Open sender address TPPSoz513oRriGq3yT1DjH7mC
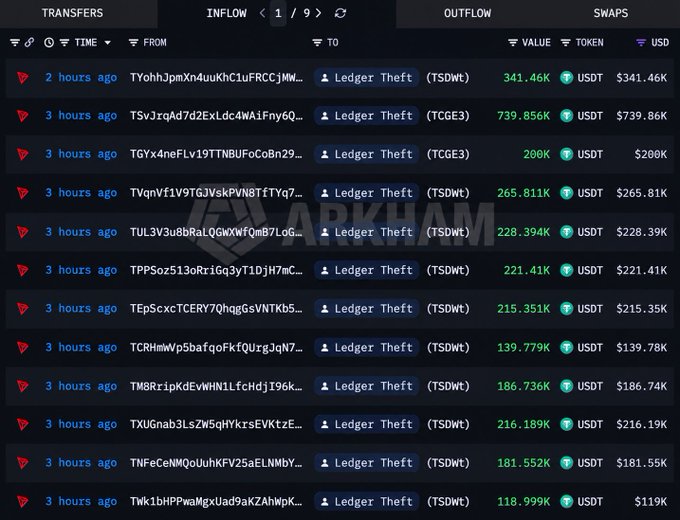Viewport: 680px width, 520px height. tap(216, 270)
